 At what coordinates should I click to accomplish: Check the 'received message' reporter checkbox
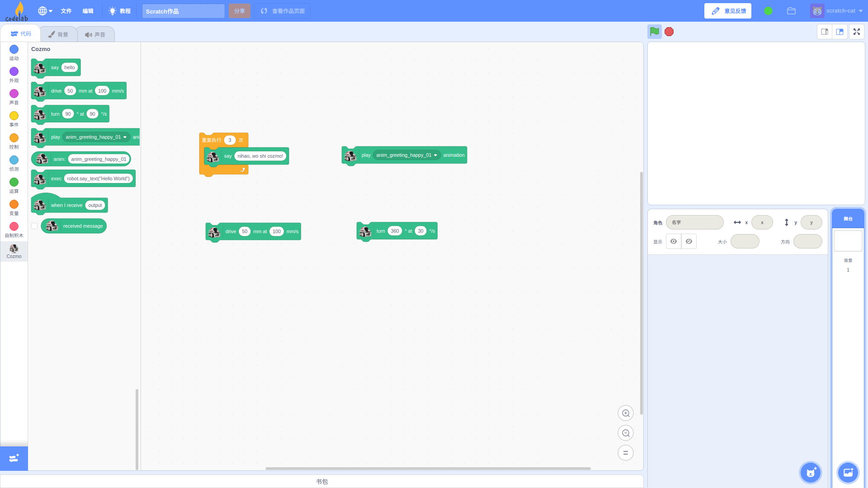[x=34, y=226]
